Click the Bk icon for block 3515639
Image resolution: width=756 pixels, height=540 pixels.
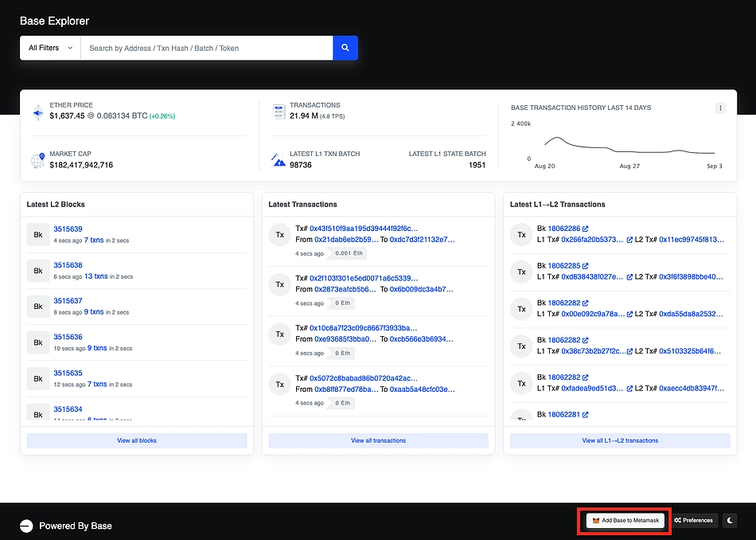tap(38, 234)
